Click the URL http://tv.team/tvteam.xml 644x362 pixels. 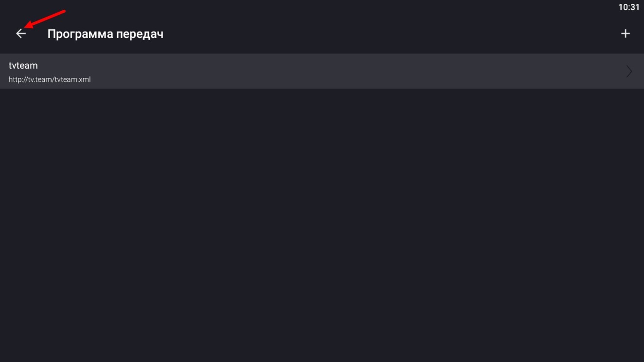(x=50, y=79)
